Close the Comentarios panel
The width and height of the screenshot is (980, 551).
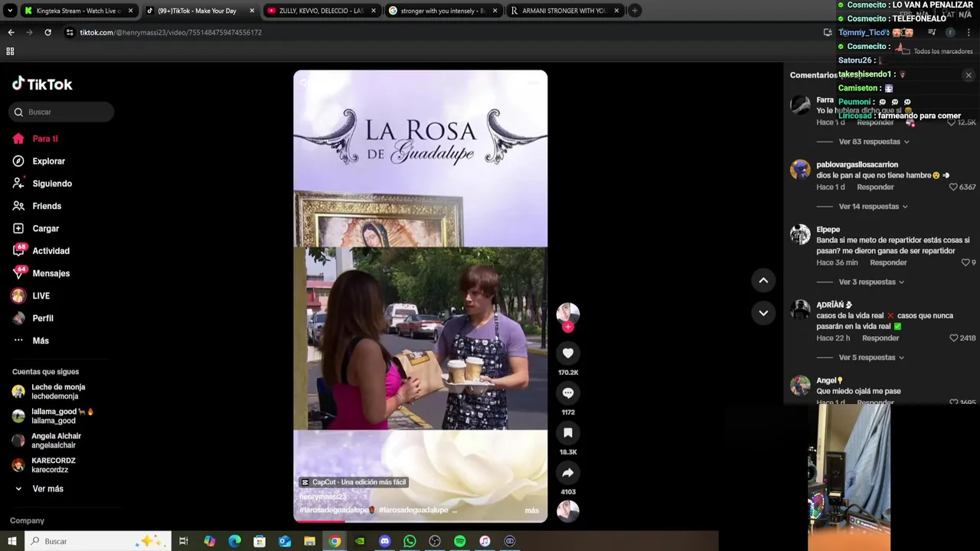click(969, 75)
